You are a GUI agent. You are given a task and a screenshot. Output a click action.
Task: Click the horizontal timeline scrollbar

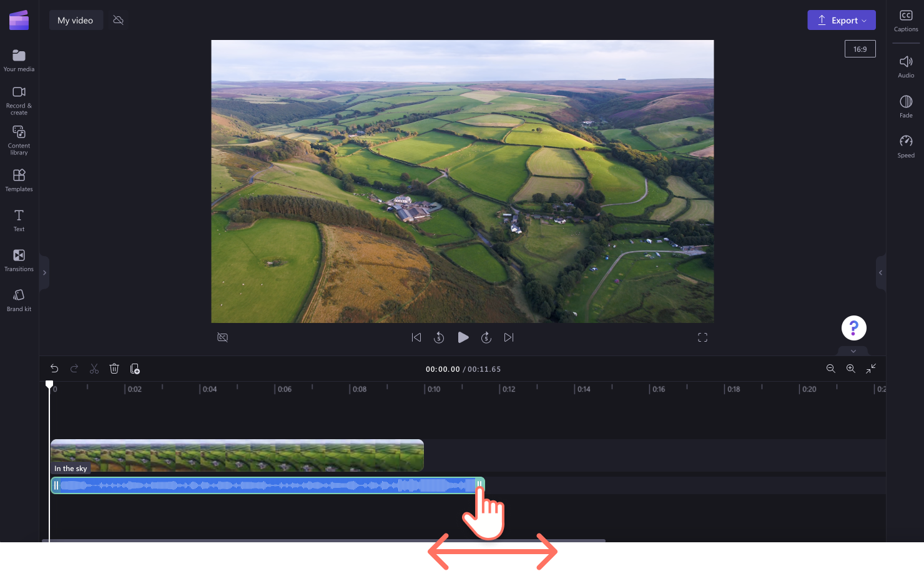[323, 540]
